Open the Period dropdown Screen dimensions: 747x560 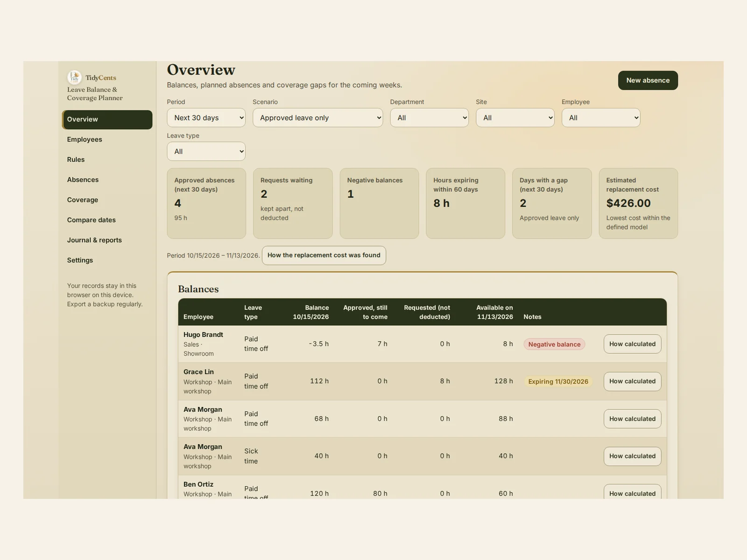tap(206, 118)
